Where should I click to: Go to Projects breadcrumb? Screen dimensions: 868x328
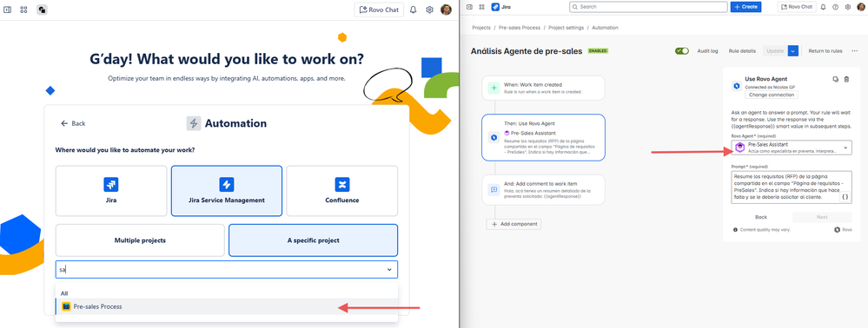(481, 27)
